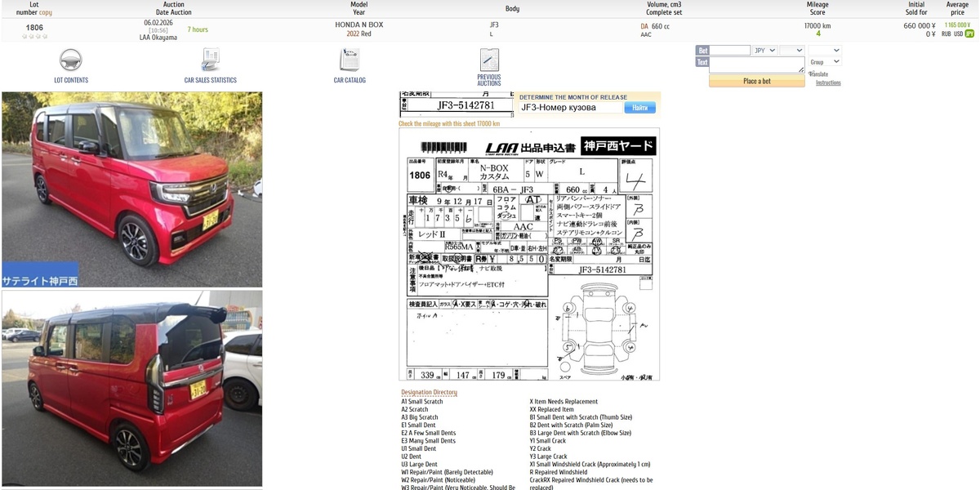The height and width of the screenshot is (490, 980).
Task: Switch price currency to USD
Action: 958,34
